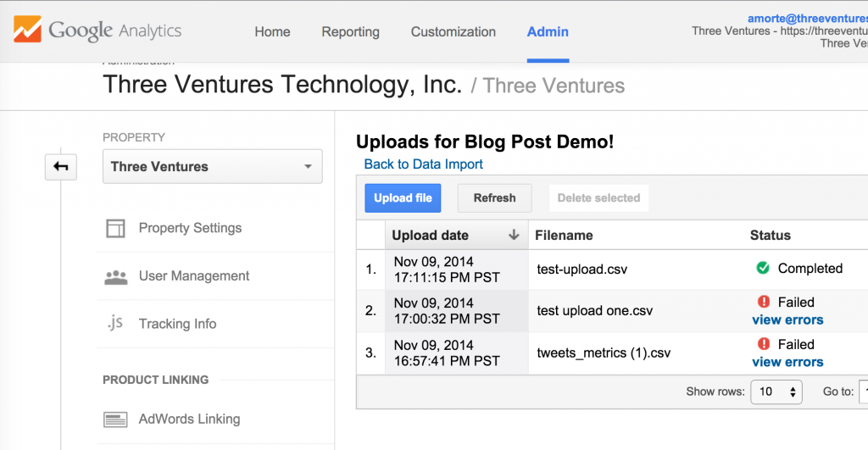Select the Admin tab
The image size is (868, 450).
coord(548,32)
